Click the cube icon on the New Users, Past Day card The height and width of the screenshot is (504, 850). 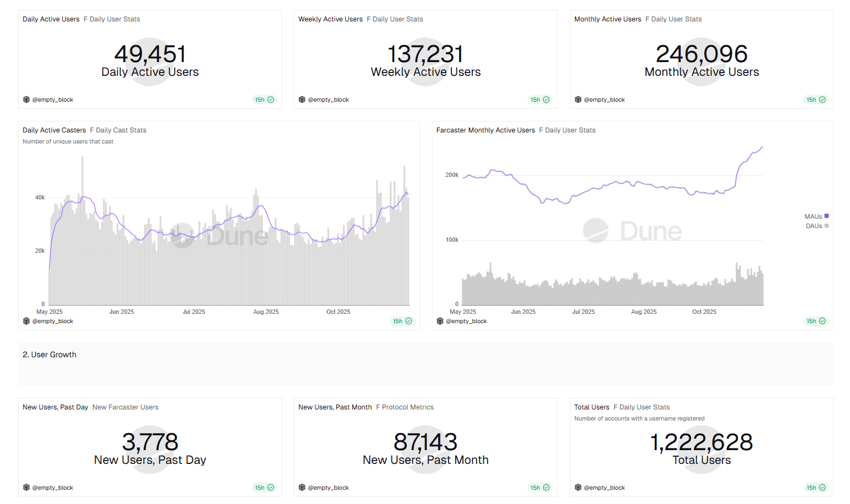pos(26,487)
